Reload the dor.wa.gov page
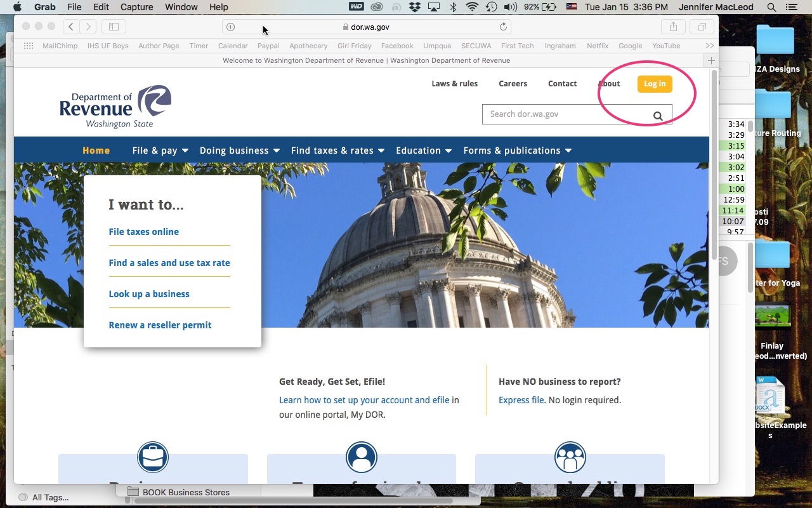The image size is (812, 508). click(x=503, y=27)
